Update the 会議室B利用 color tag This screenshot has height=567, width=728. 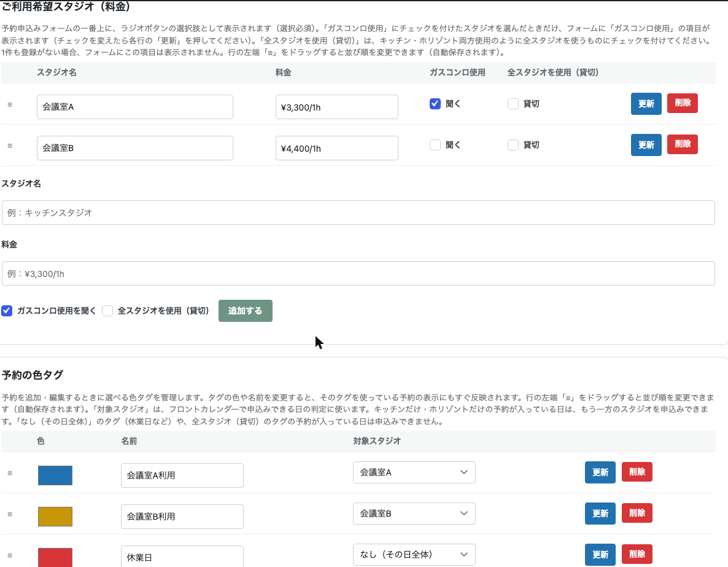pos(600,514)
